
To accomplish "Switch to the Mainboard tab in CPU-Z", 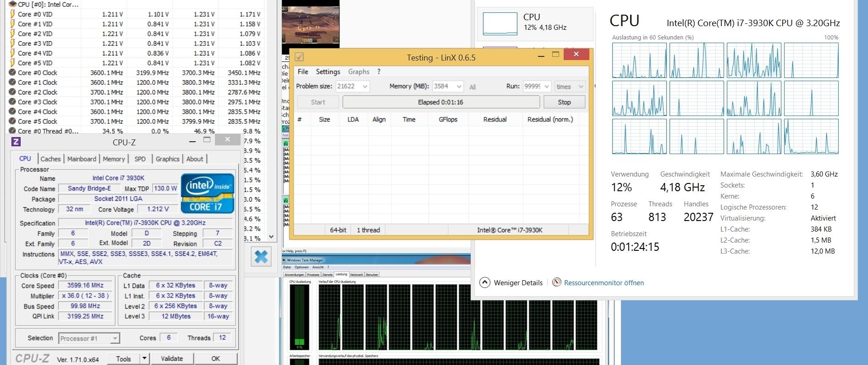I will (82, 159).
